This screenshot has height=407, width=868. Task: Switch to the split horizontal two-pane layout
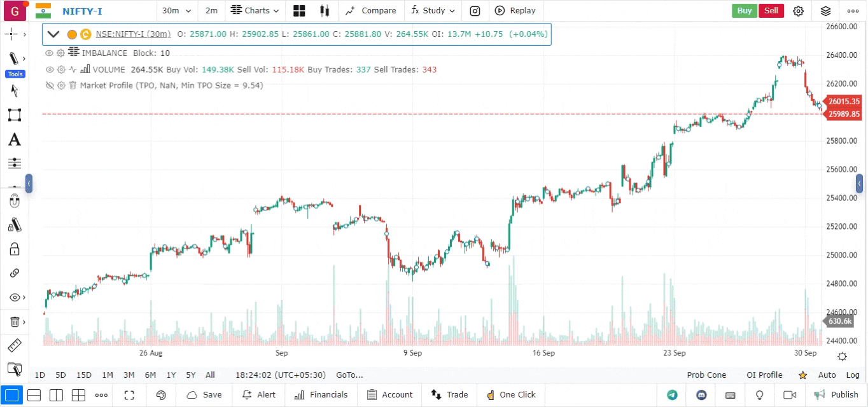click(34, 395)
